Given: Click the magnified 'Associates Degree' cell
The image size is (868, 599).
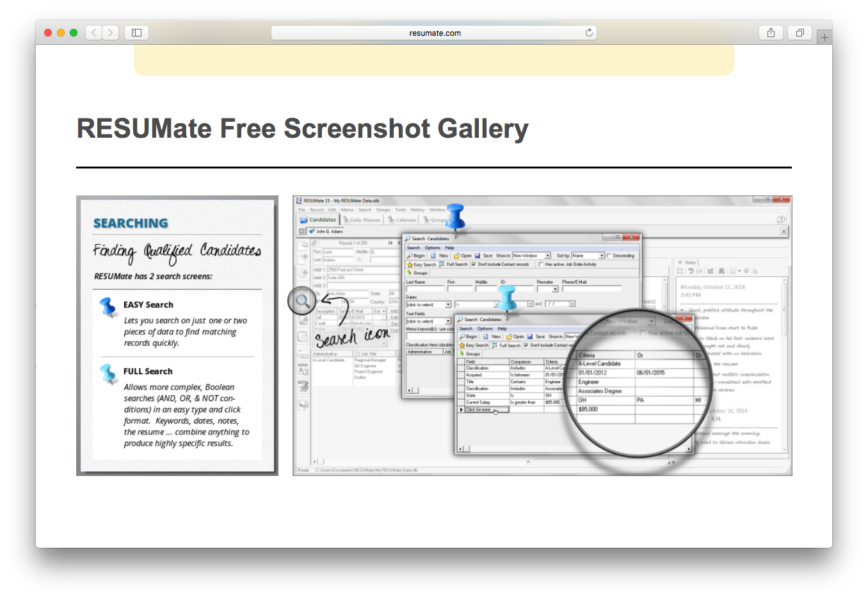Looking at the screenshot, I should (x=606, y=391).
